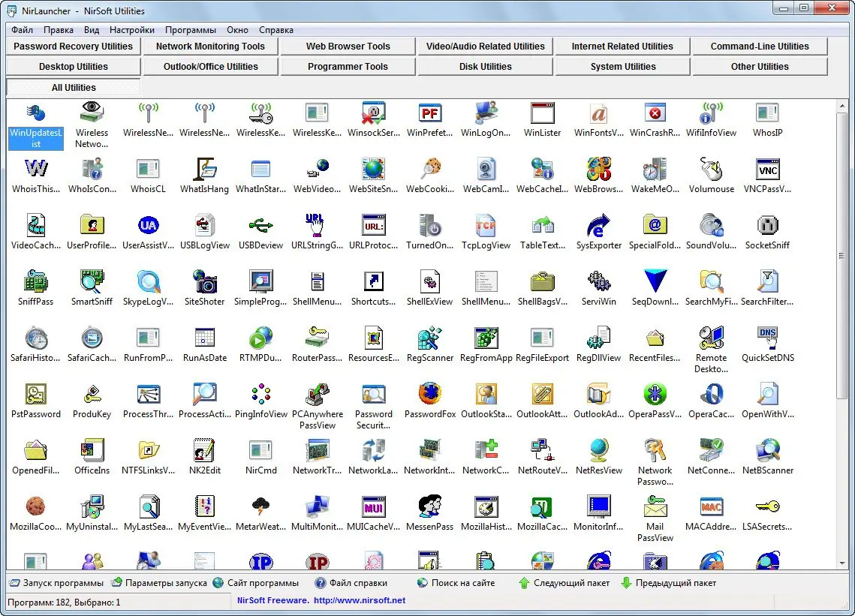855x616 pixels.
Task: Select the MozillaCookiesView icon
Action: [x=36, y=506]
